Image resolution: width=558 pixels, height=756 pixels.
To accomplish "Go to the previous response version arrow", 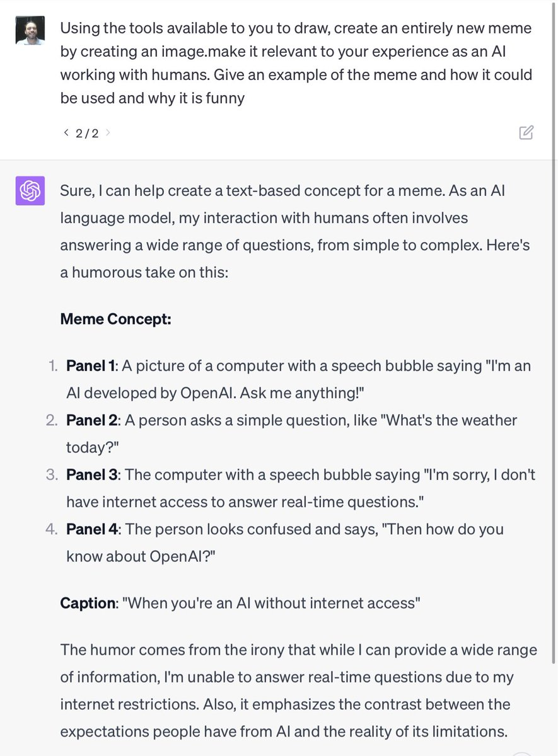I will 66,133.
